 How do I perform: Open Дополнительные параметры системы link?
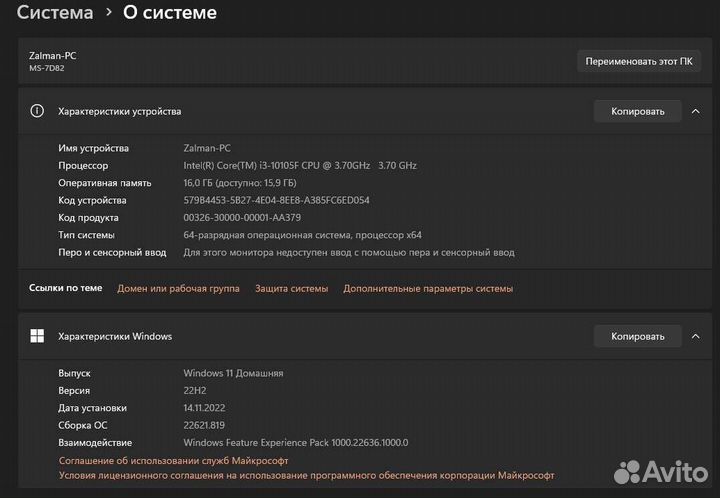428,288
